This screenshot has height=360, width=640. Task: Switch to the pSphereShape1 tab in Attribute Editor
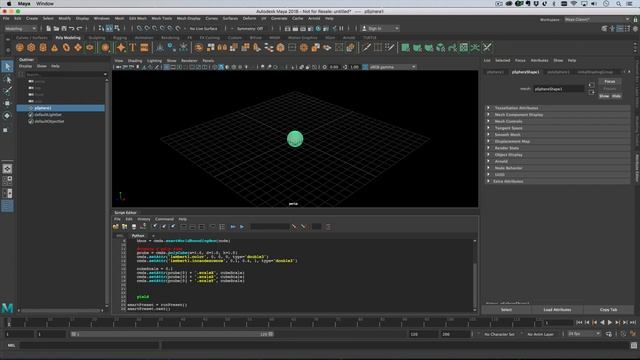(x=525, y=72)
